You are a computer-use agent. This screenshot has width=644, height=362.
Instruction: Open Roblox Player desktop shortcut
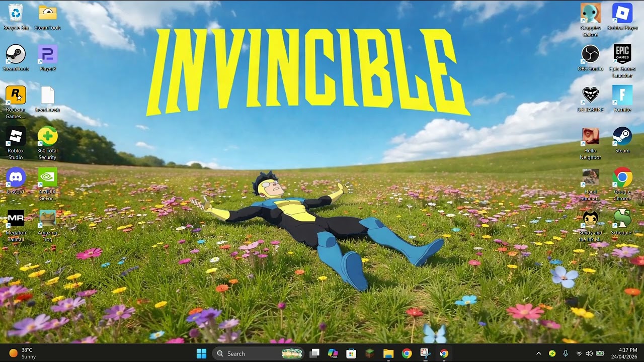coord(622,17)
